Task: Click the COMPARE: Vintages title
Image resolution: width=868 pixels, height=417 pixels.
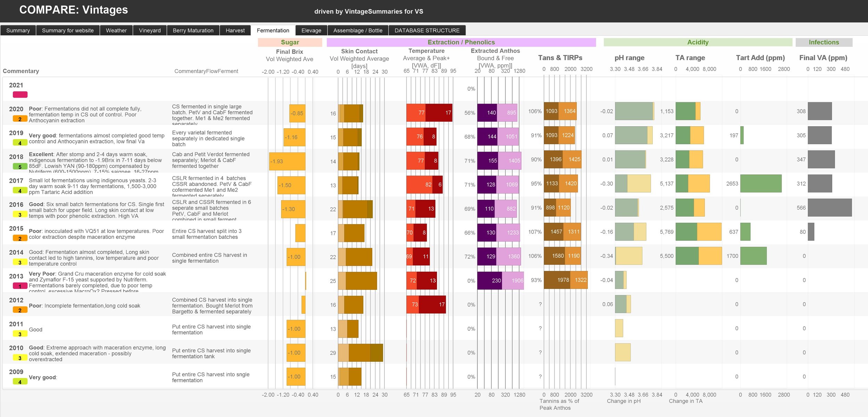Action: click(74, 10)
